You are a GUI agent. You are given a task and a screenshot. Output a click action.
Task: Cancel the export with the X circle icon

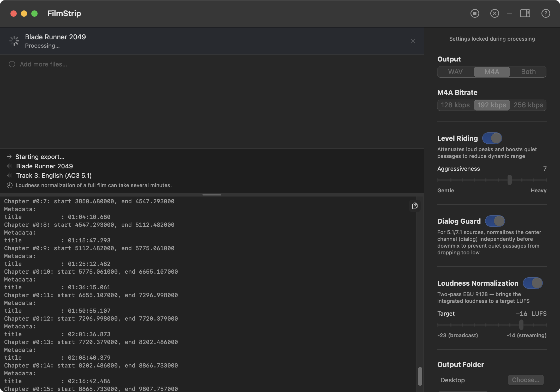pos(494,13)
